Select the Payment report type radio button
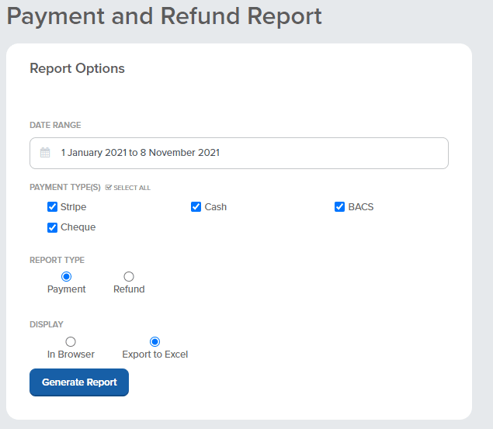The height and width of the screenshot is (429, 493). [x=66, y=276]
